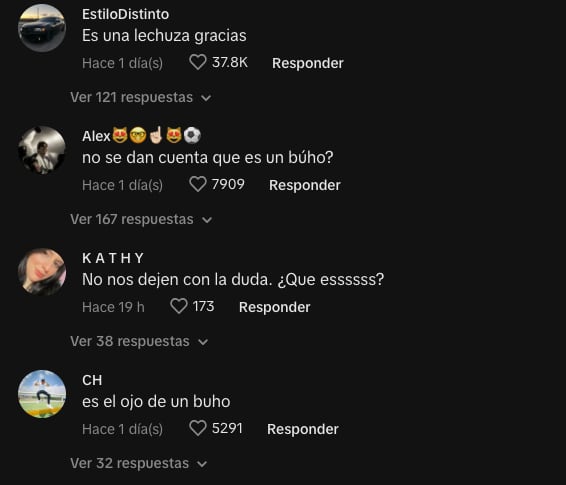The height and width of the screenshot is (485, 566).
Task: Open EstiloDistinto's car profile picture
Action: pos(42,28)
